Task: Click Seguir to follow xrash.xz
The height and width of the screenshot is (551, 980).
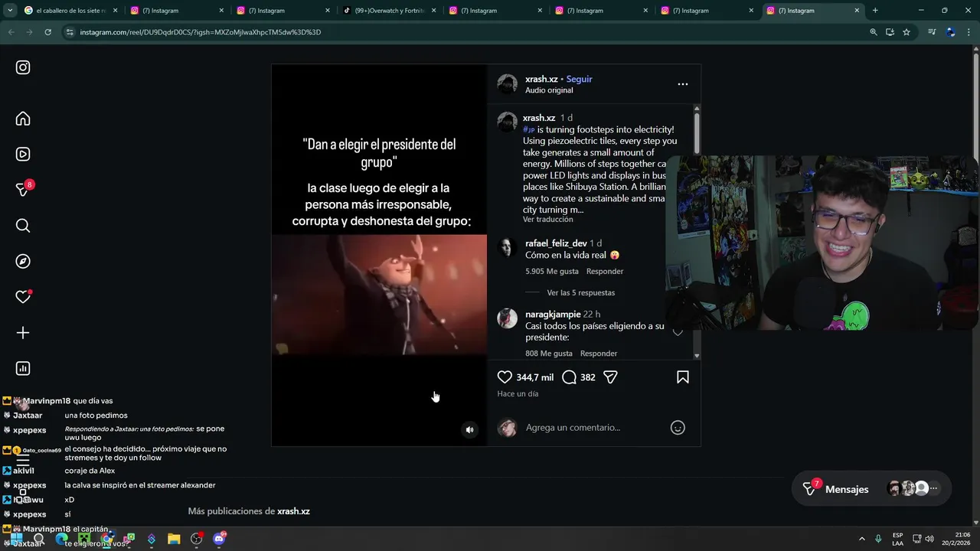Action: 579,79
